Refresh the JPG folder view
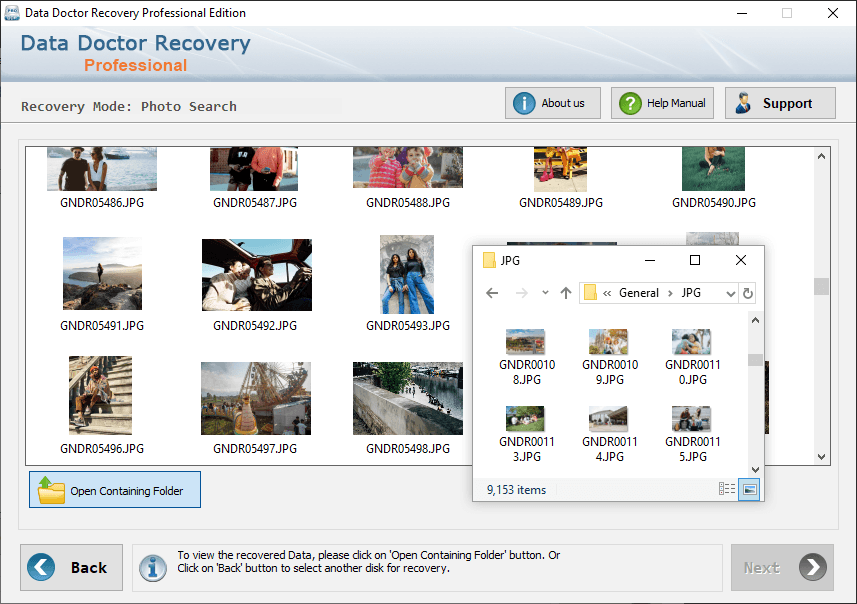The width and height of the screenshot is (857, 604). click(748, 294)
